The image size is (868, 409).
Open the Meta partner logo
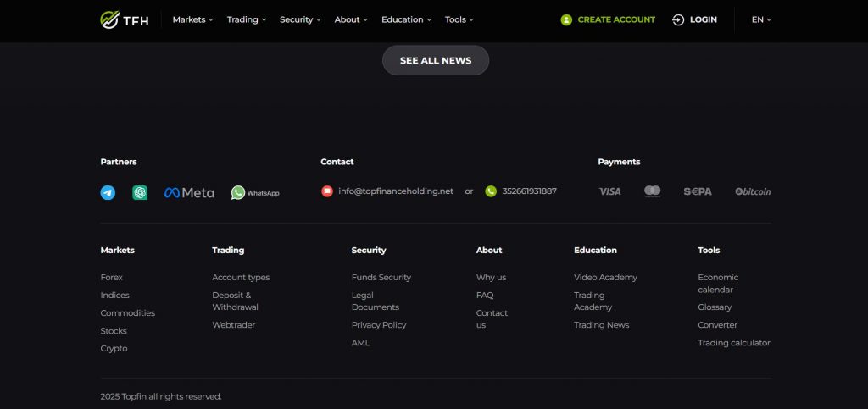pyautogui.click(x=189, y=192)
